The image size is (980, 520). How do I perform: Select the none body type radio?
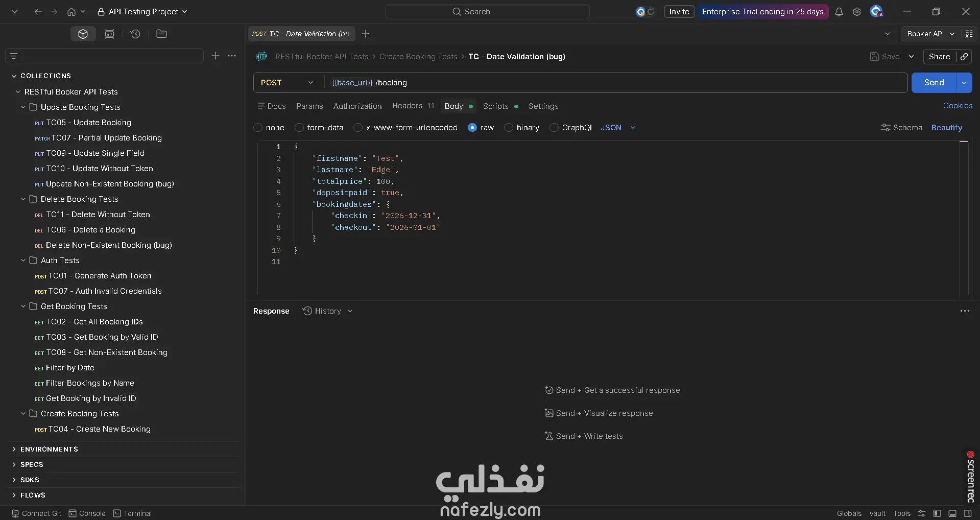click(x=258, y=128)
